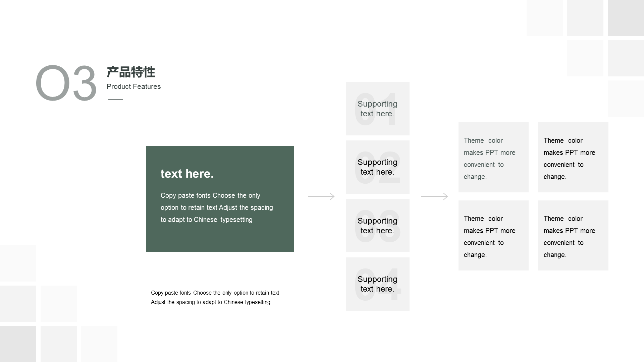Image resolution: width=644 pixels, height=362 pixels.
Task: Expand the third 'Supporting text here' box
Action: pyautogui.click(x=377, y=226)
